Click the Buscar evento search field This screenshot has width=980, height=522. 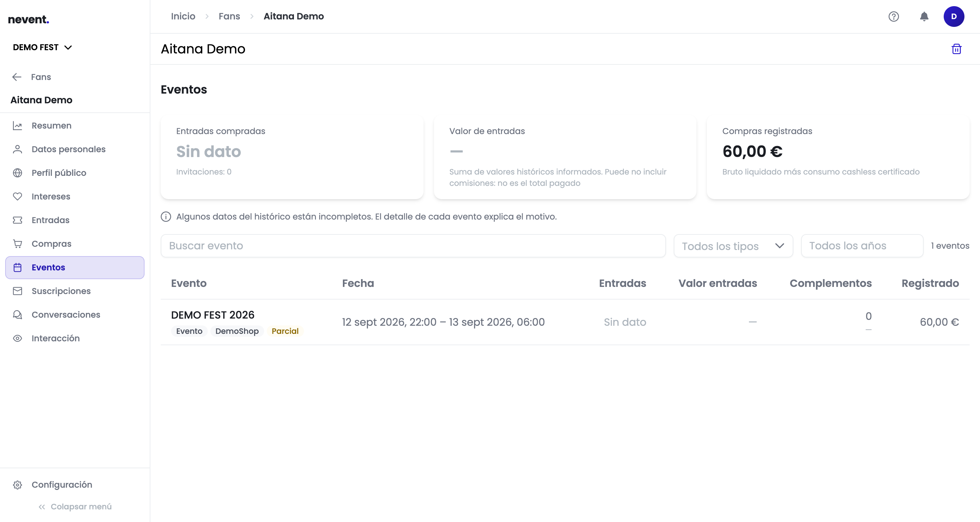413,245
